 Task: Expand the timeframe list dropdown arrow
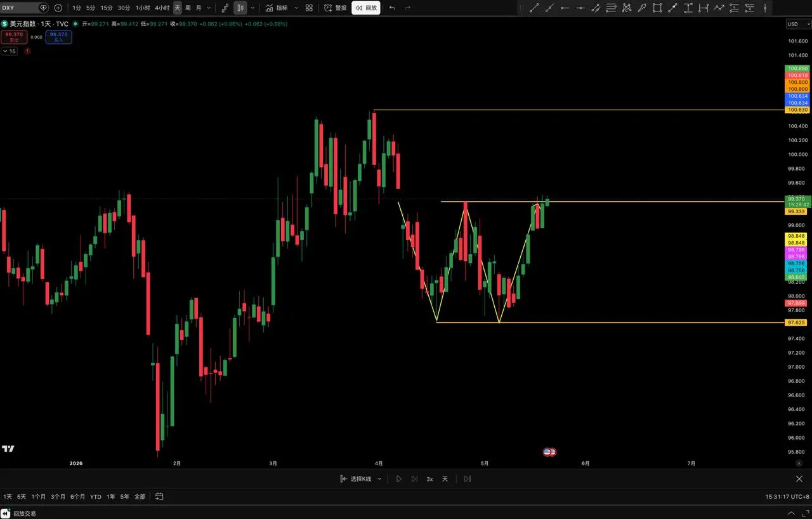click(209, 8)
